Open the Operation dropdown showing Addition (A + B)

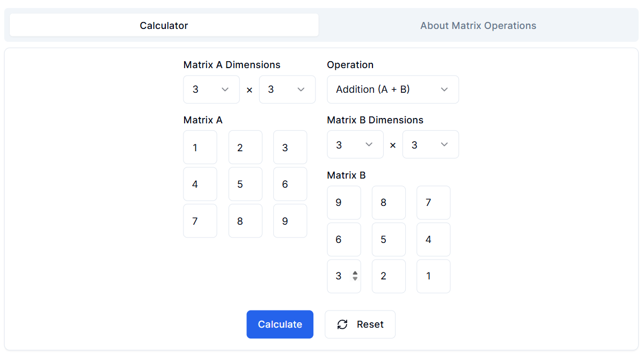click(x=393, y=90)
